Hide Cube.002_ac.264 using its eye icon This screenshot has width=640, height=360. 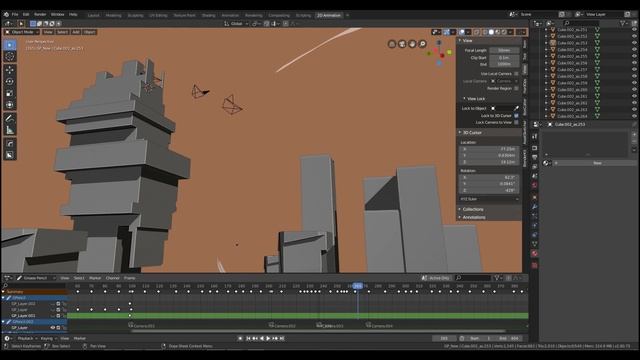(634, 116)
